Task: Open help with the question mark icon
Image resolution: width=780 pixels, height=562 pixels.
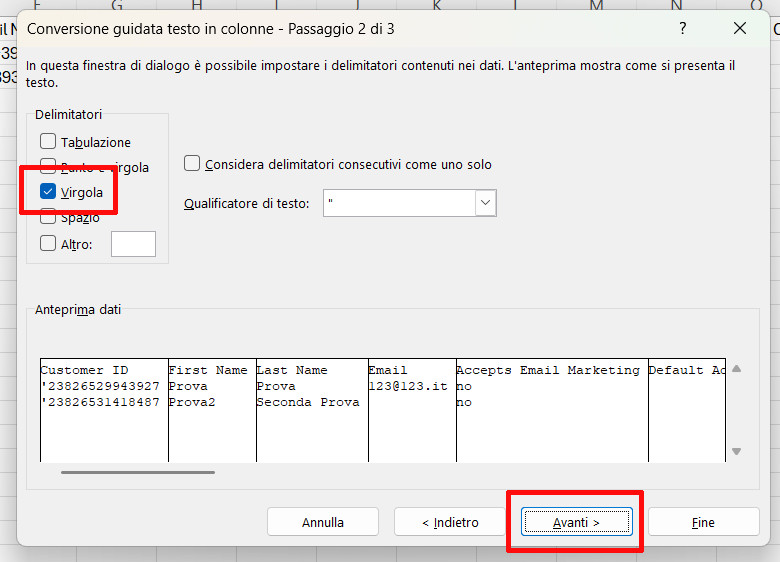Action: tap(683, 28)
